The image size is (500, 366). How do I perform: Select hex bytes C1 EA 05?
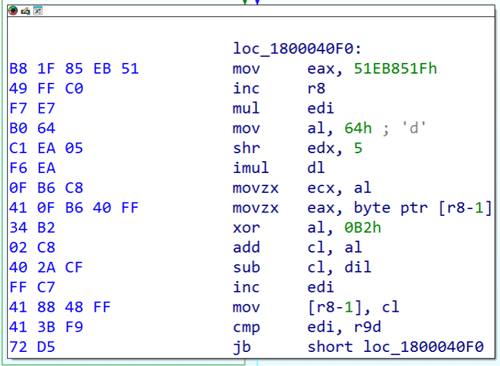pyautogui.click(x=46, y=148)
